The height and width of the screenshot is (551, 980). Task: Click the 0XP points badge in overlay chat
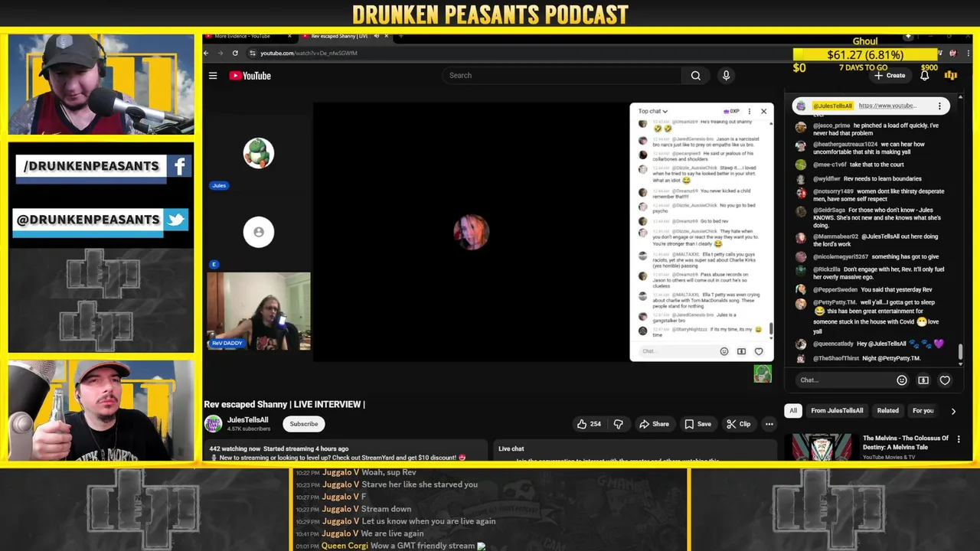[x=732, y=111]
